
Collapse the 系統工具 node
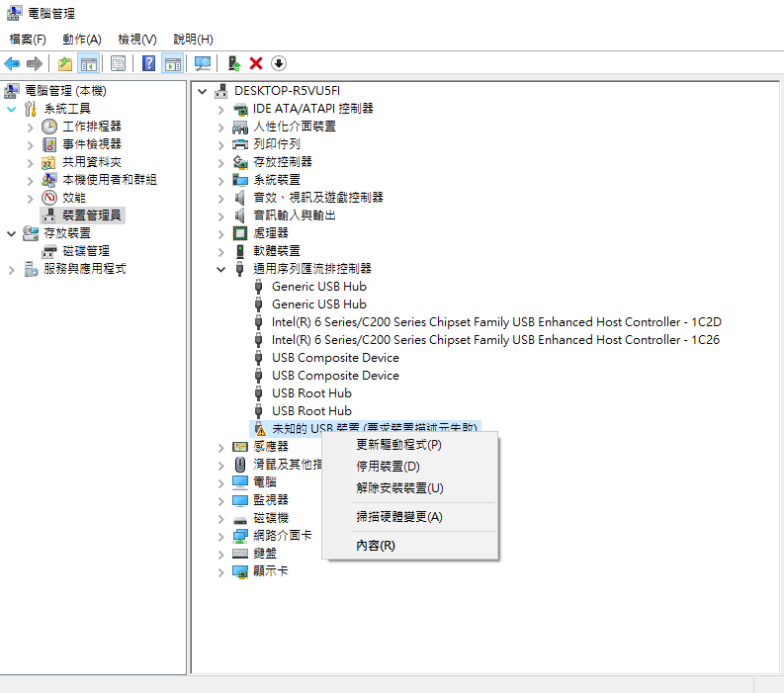(12, 109)
